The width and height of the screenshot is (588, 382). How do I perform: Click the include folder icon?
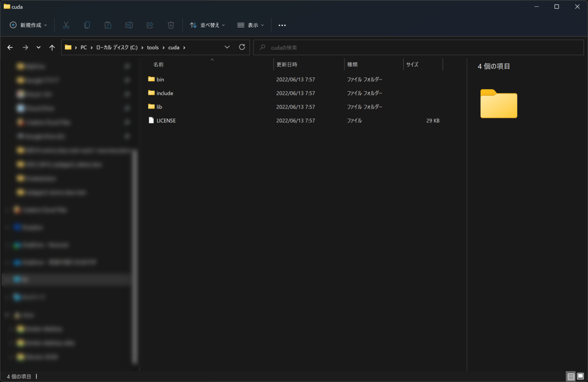click(151, 93)
